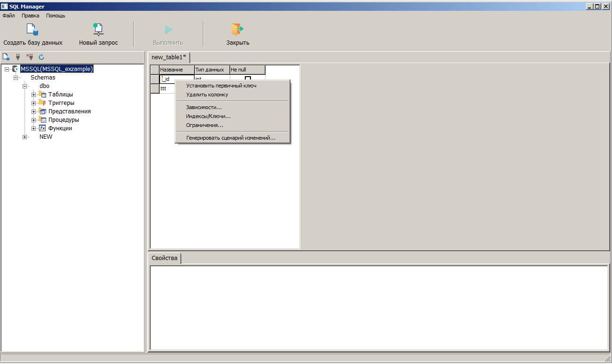The width and height of the screenshot is (612, 364).
Task: Click the disconnect plug icon with red X
Action: tap(30, 57)
